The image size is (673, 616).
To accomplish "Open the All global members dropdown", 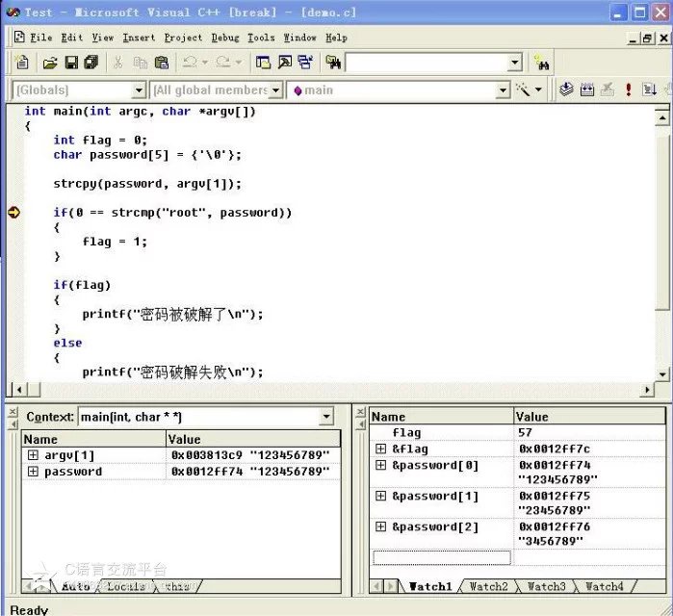I will coord(275,90).
